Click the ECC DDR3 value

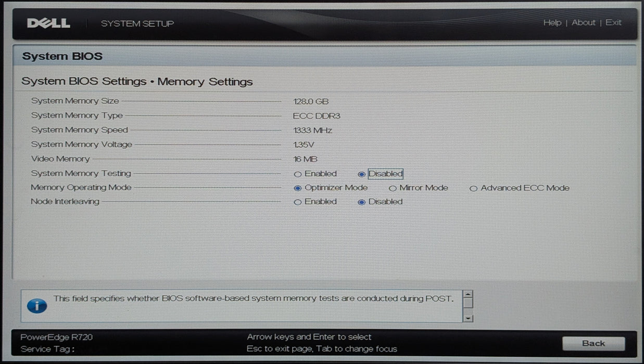coord(317,116)
